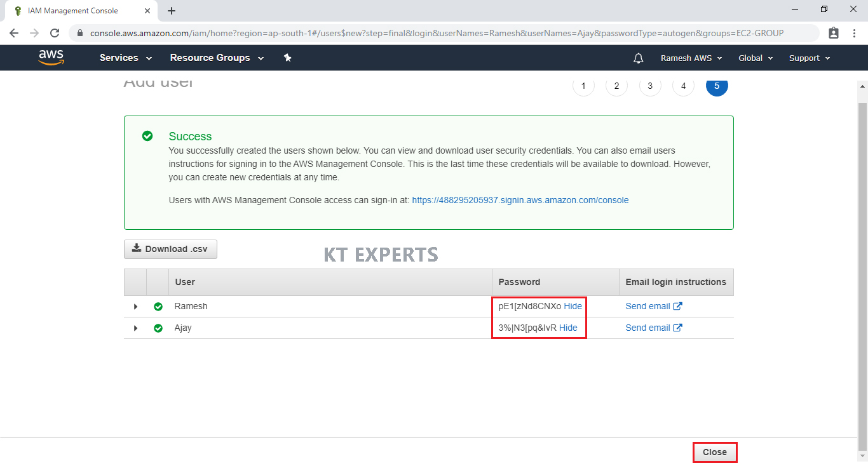The image size is (868, 466).
Task: Hide Ajay's password
Action: click(x=568, y=328)
